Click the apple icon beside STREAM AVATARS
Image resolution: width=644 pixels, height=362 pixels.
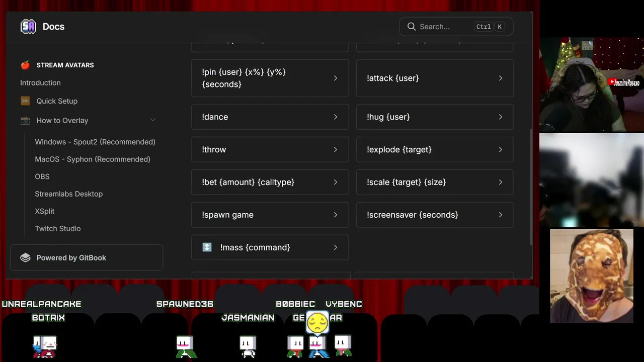25,65
